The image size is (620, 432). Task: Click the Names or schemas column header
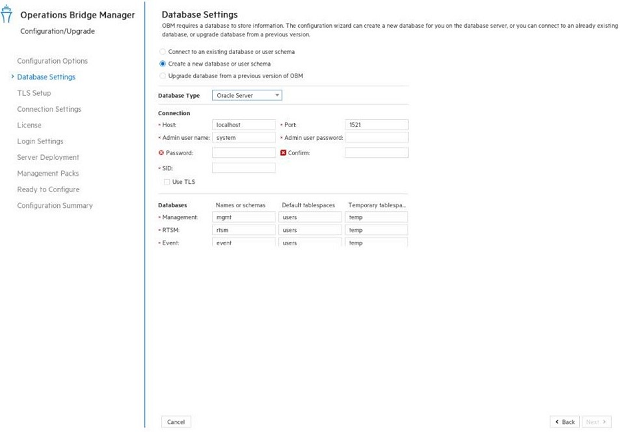(240, 205)
